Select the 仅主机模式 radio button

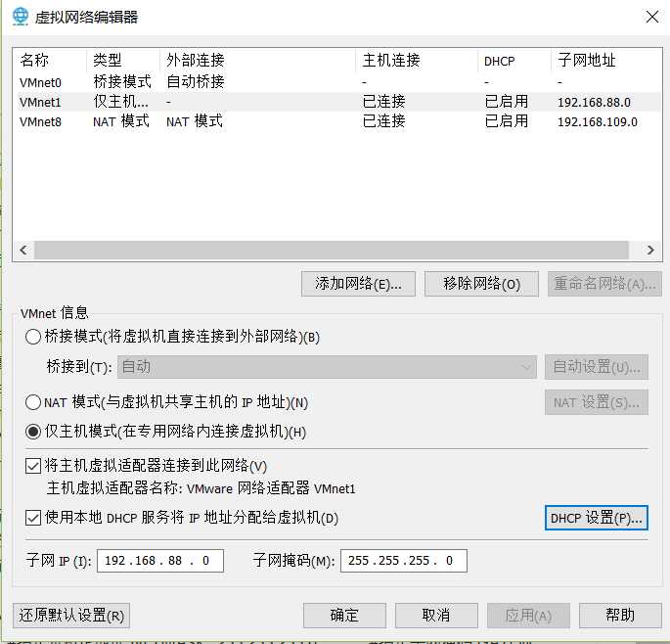click(x=33, y=432)
